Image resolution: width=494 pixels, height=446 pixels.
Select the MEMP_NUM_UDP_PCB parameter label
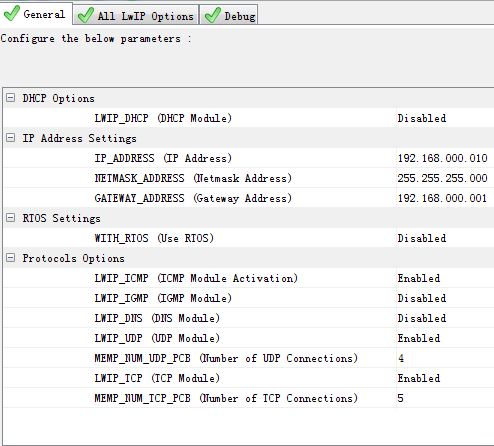click(x=226, y=358)
